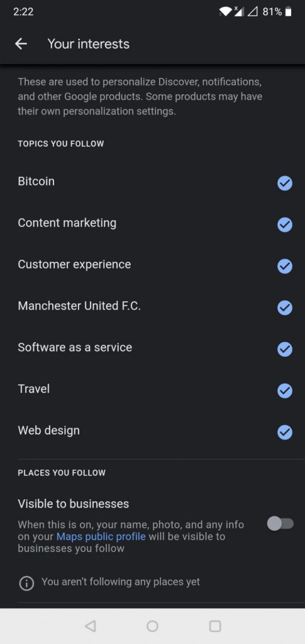Tap the Android back navigation triangle

click(90, 626)
